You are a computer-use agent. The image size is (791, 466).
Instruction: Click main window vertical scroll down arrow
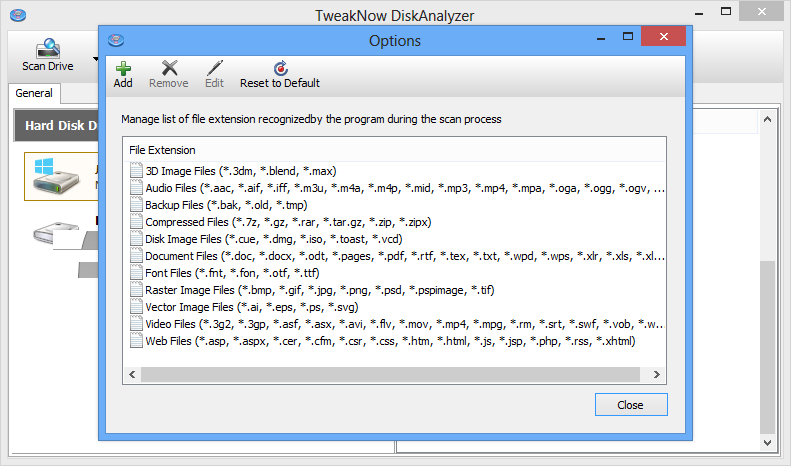767,443
